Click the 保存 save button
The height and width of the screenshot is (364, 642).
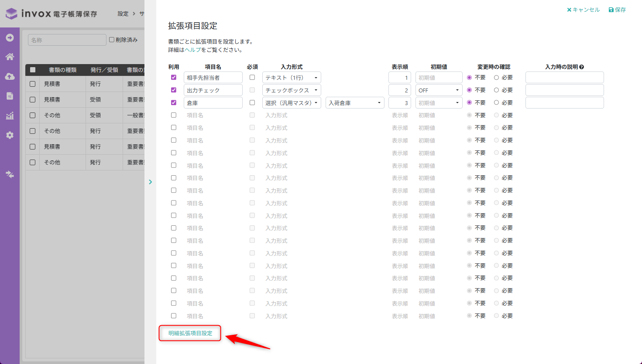tap(617, 10)
